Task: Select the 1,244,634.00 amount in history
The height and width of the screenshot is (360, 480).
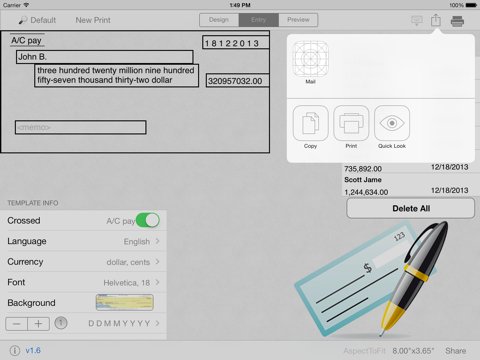Action: tap(366, 192)
